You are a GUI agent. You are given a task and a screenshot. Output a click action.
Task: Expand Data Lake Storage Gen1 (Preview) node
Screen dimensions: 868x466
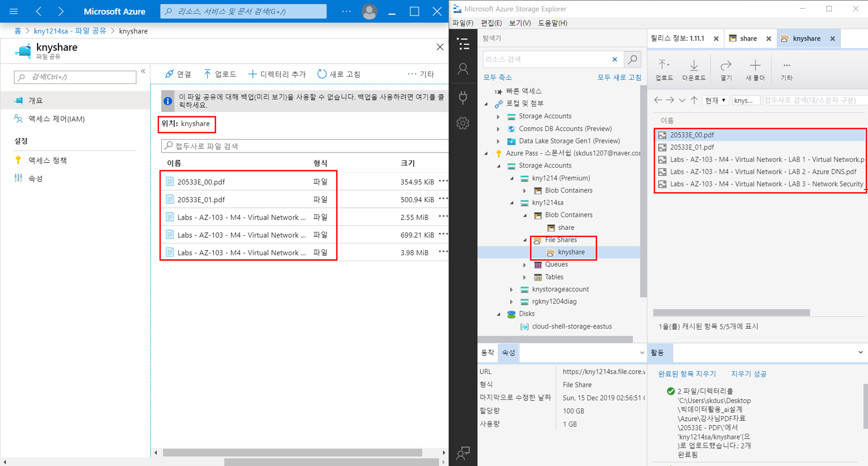tap(498, 141)
